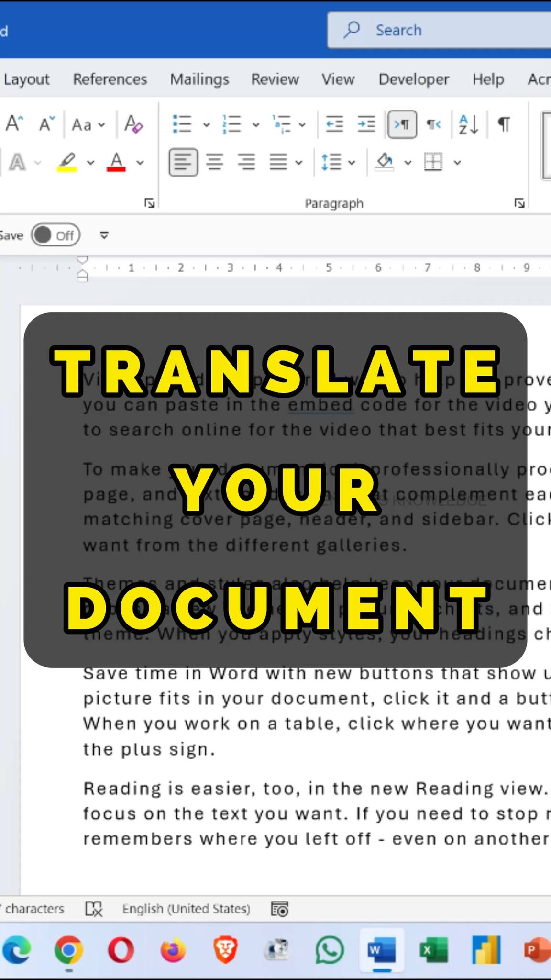Apply red font color
The image size is (551, 980).
click(116, 162)
